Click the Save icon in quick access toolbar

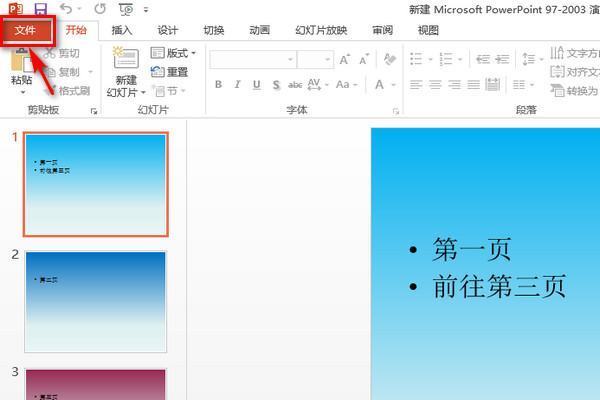40,8
